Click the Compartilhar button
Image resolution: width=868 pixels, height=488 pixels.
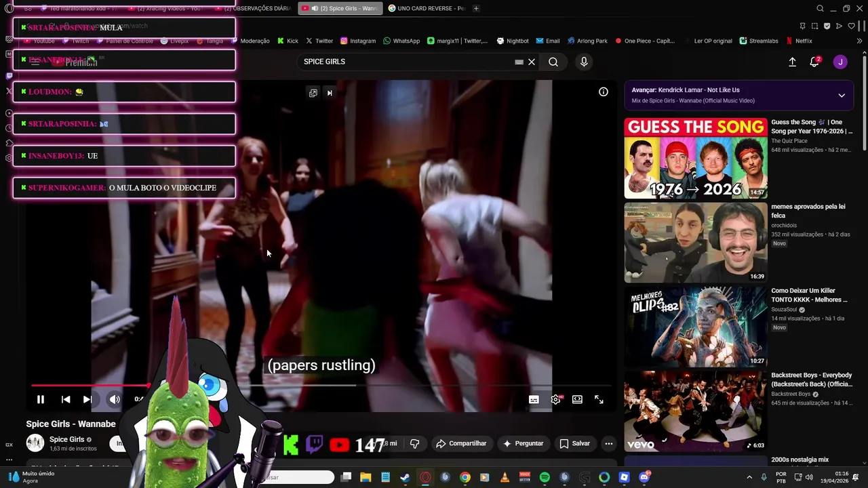click(461, 443)
